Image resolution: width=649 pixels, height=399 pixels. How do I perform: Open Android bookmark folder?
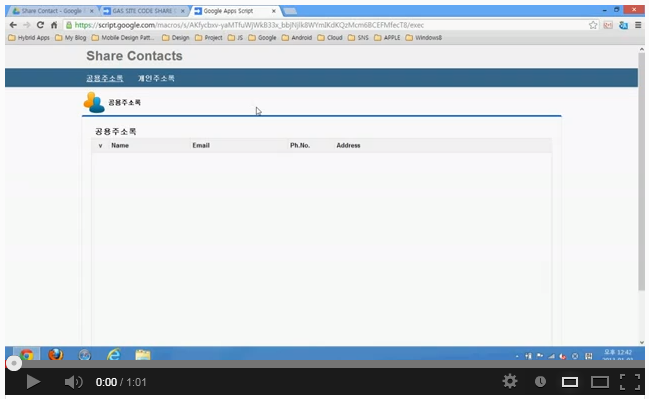(x=297, y=38)
